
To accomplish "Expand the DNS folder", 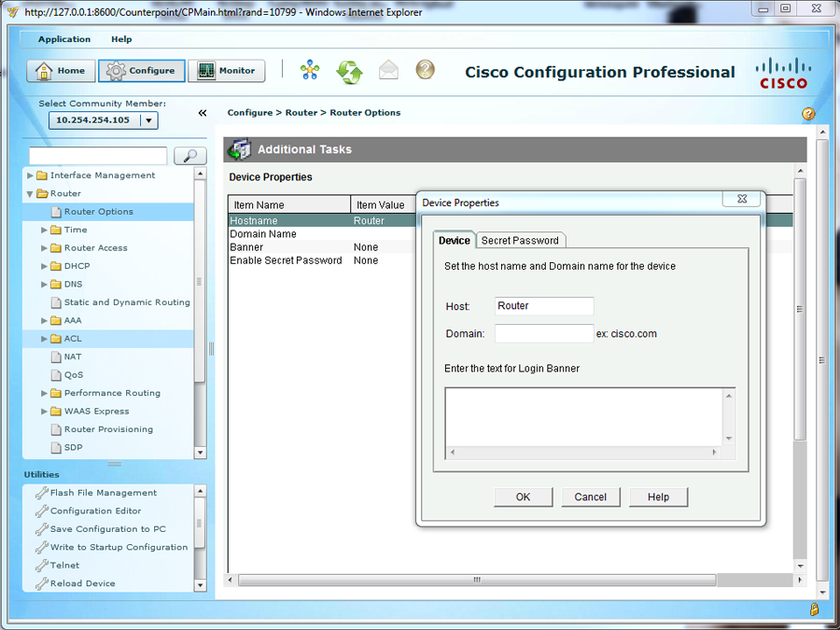I will pyautogui.click(x=44, y=284).
